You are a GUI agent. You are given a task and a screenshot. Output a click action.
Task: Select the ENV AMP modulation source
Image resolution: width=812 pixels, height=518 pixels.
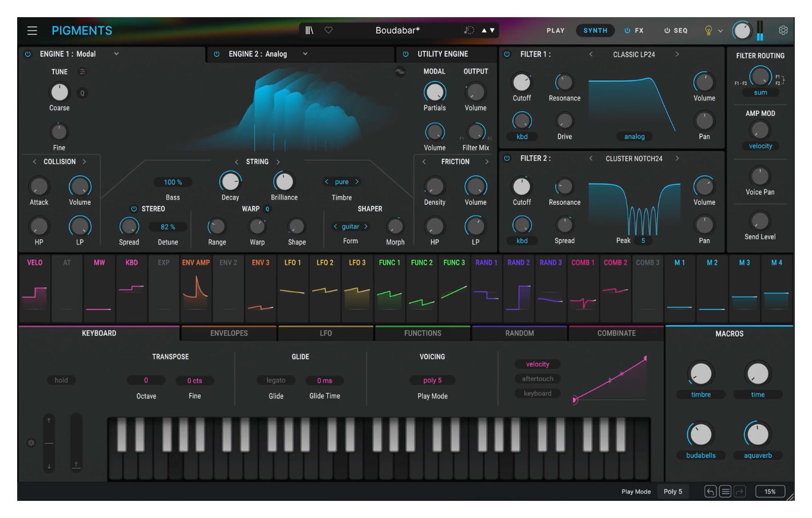click(x=196, y=289)
